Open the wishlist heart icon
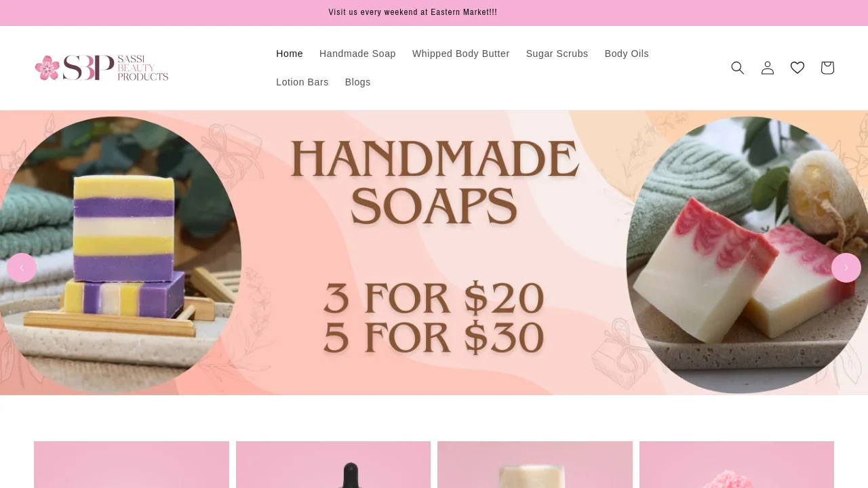The image size is (868, 488). (797, 68)
